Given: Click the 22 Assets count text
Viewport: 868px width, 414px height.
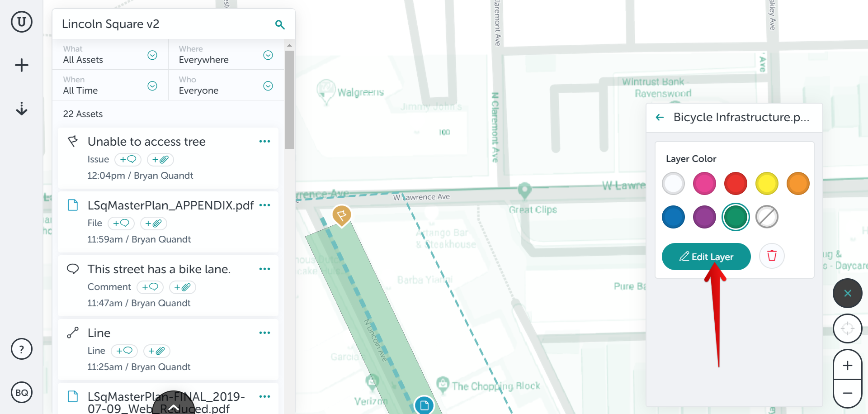Looking at the screenshot, I should tap(83, 114).
